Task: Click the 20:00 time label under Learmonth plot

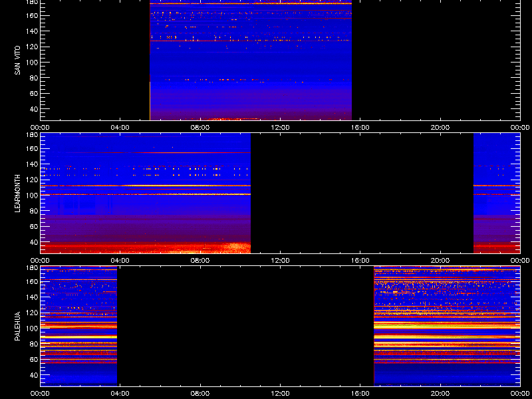Action: 440,261
